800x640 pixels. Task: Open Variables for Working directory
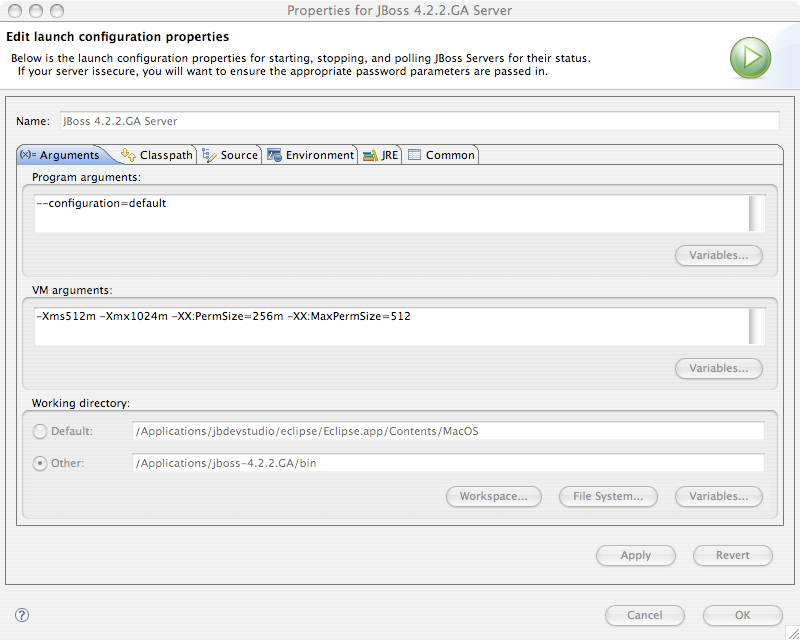tap(718, 496)
